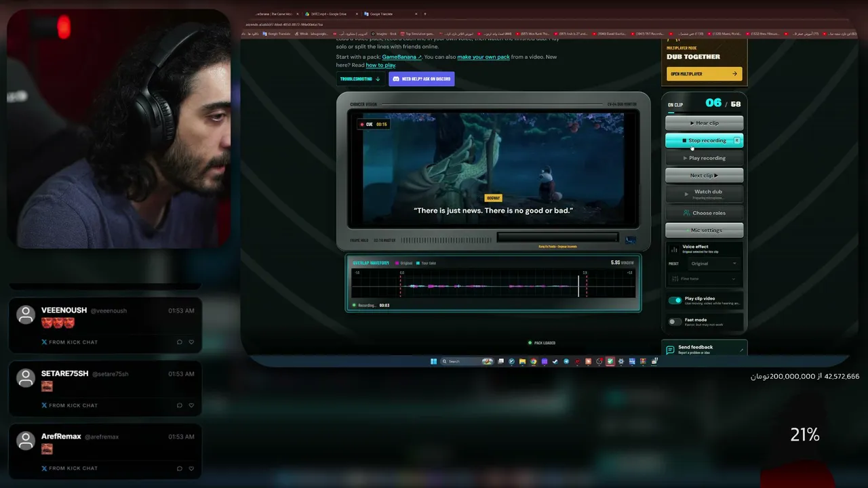Open a new browser tab
The width and height of the screenshot is (868, 488).
pos(425,14)
